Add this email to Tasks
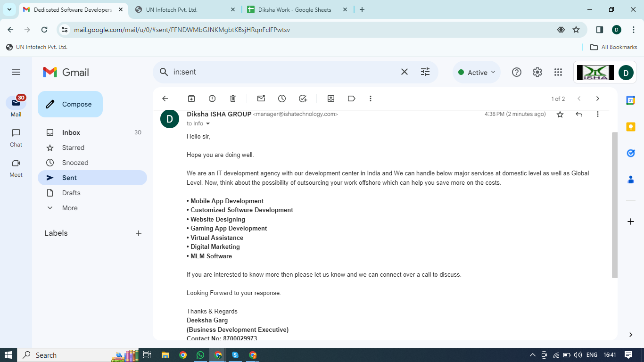The height and width of the screenshot is (362, 644). coord(303,99)
